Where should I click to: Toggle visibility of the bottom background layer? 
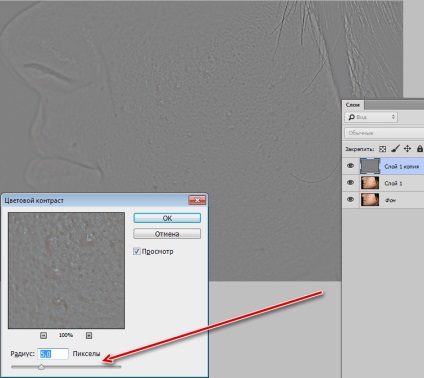pos(350,199)
